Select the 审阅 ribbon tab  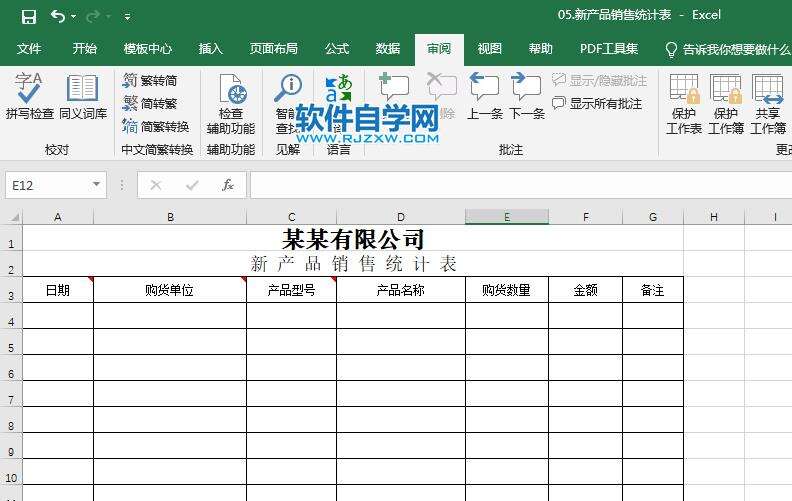(x=439, y=48)
